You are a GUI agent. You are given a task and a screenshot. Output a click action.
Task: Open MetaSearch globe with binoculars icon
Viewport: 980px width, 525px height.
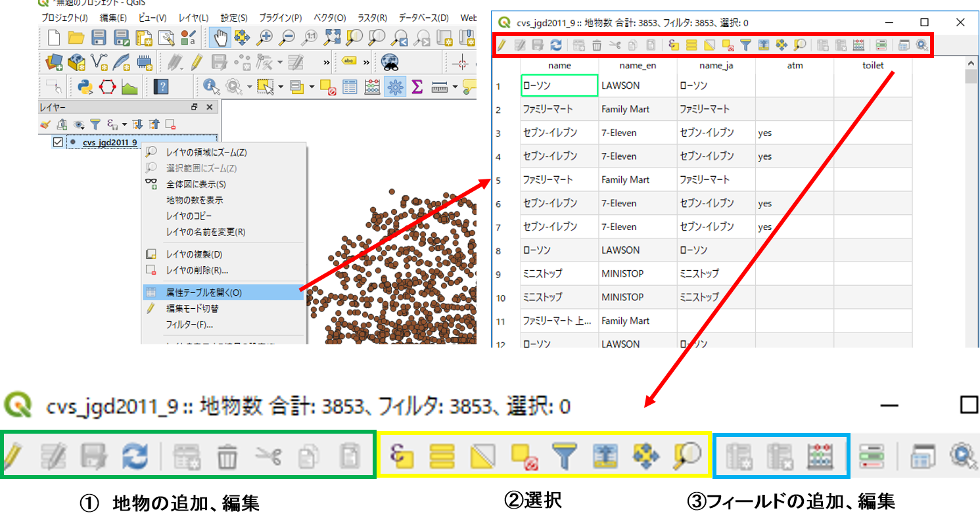(x=390, y=62)
